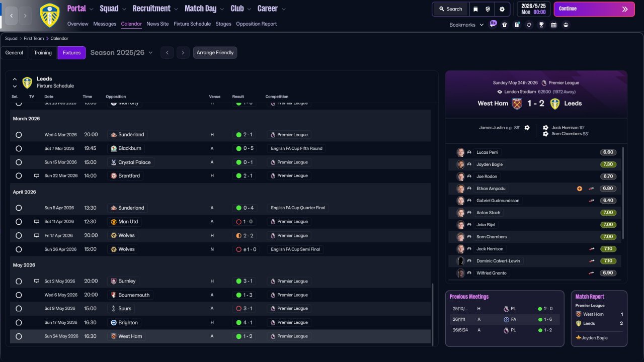Open the Season 2025/26 dropdown
This screenshot has width=644, height=362.
[x=122, y=53]
